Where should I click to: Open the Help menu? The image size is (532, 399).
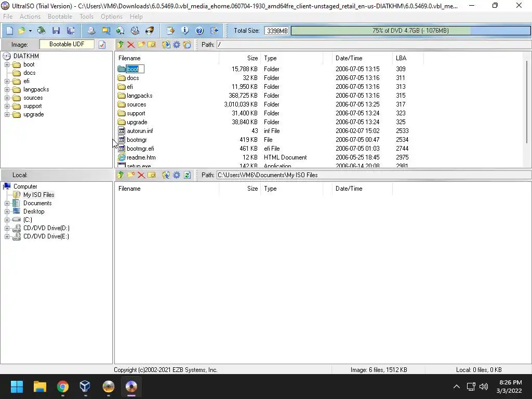(x=136, y=17)
